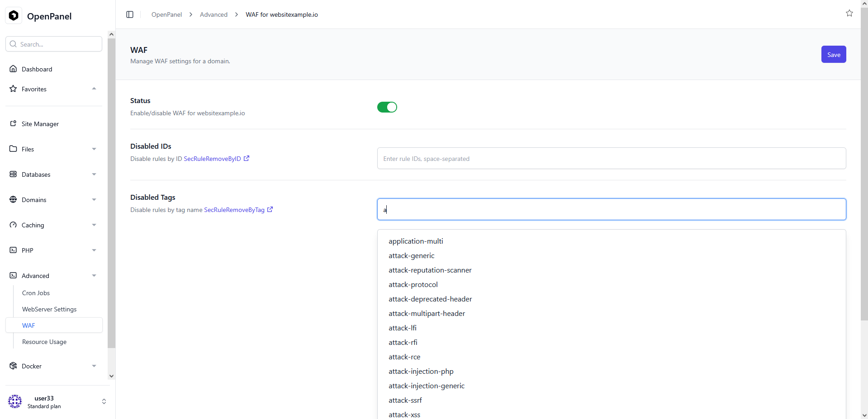Click the Site Manager icon
Image resolution: width=868 pixels, height=419 pixels.
click(13, 124)
